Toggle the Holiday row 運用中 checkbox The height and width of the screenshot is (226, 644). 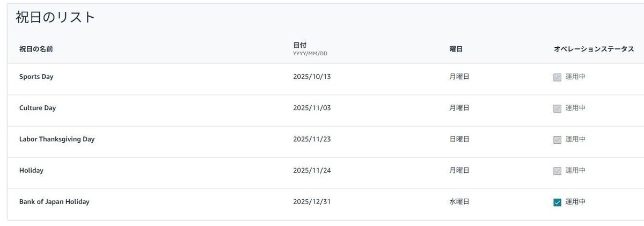point(557,171)
